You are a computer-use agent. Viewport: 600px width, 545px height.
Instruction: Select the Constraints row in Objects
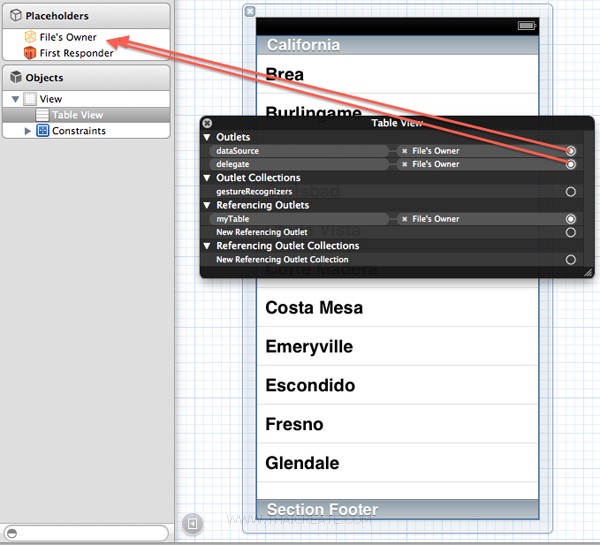[x=86, y=131]
